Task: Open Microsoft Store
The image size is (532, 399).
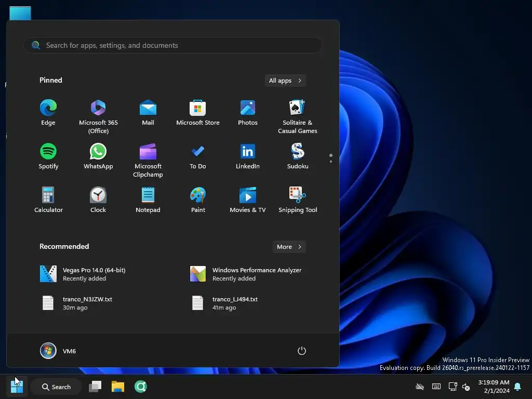Action: (x=198, y=113)
